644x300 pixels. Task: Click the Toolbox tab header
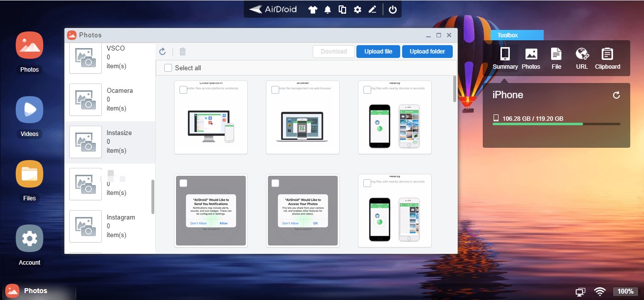517,35
